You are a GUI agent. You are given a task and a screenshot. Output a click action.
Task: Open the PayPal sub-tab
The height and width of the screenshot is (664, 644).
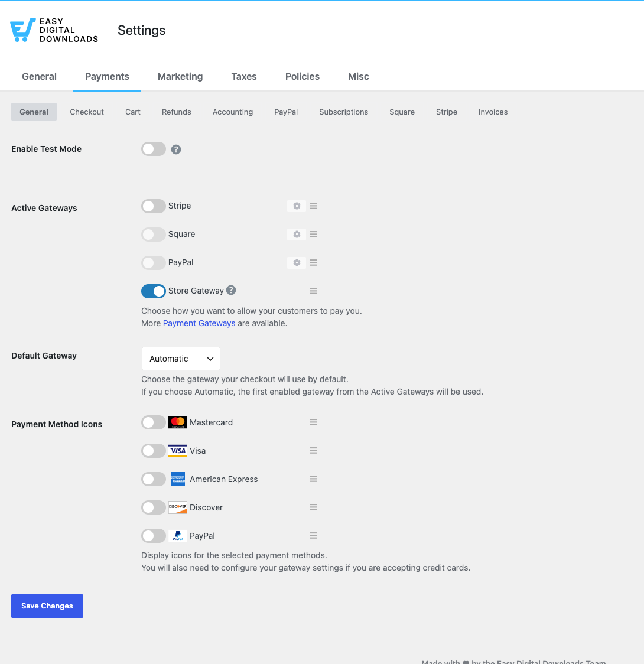286,112
